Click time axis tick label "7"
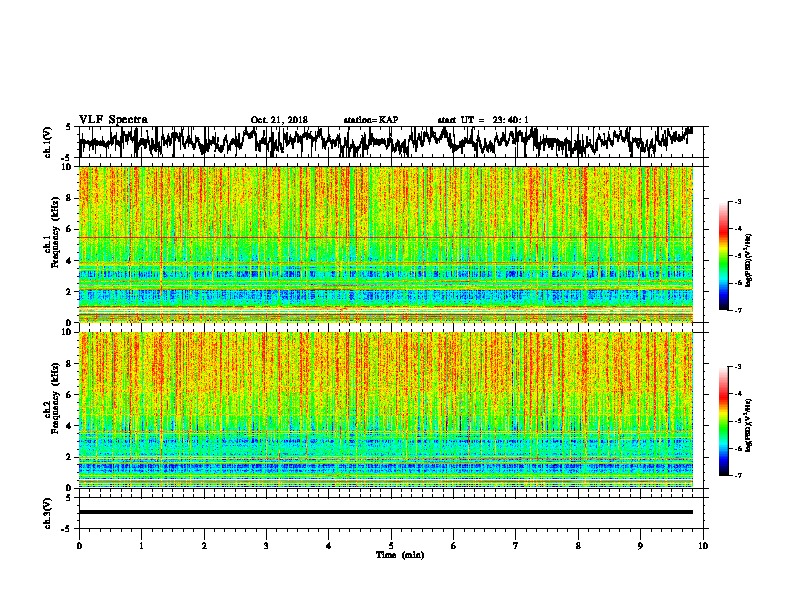This screenshot has height=612, width=792. pos(516,546)
